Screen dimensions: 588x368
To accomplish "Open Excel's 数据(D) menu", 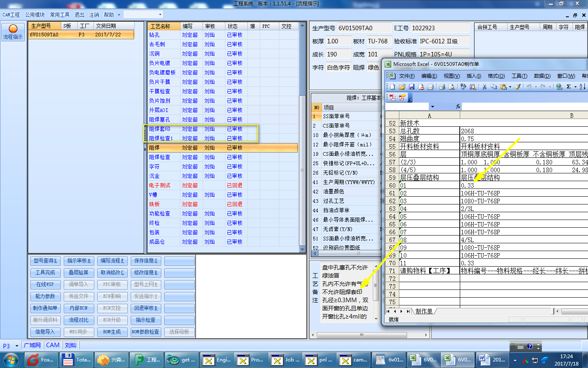I will [x=542, y=76].
